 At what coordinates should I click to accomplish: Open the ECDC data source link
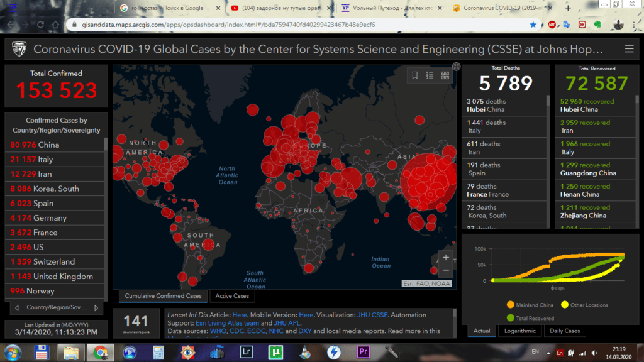click(256, 331)
